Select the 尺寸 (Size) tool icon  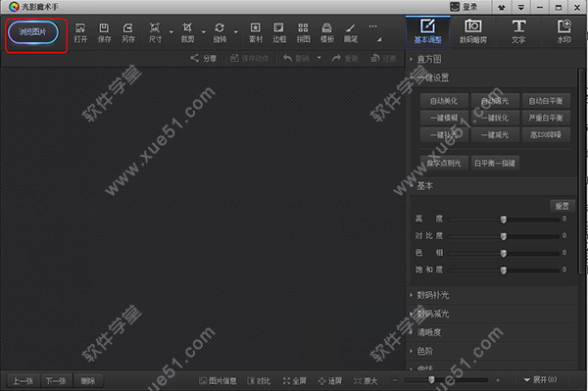[155, 32]
